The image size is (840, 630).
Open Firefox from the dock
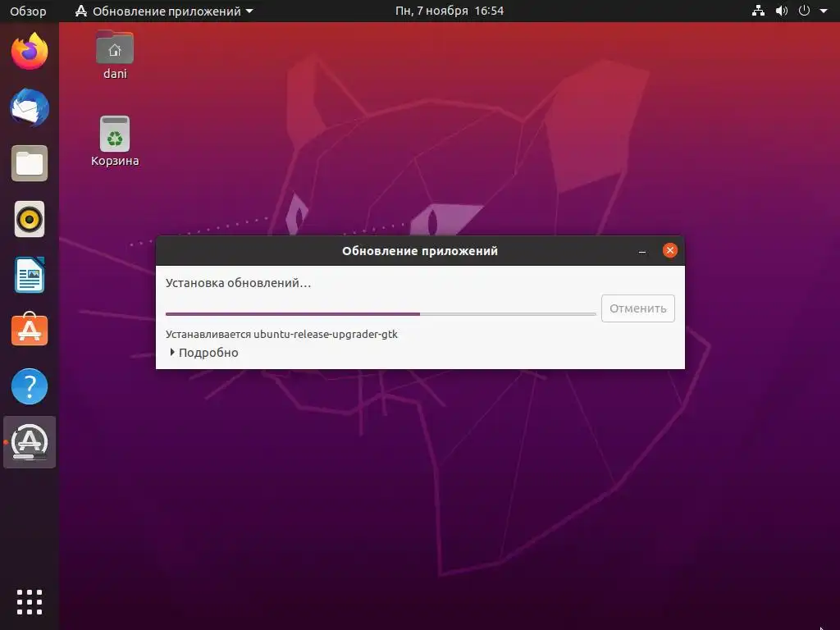point(30,51)
